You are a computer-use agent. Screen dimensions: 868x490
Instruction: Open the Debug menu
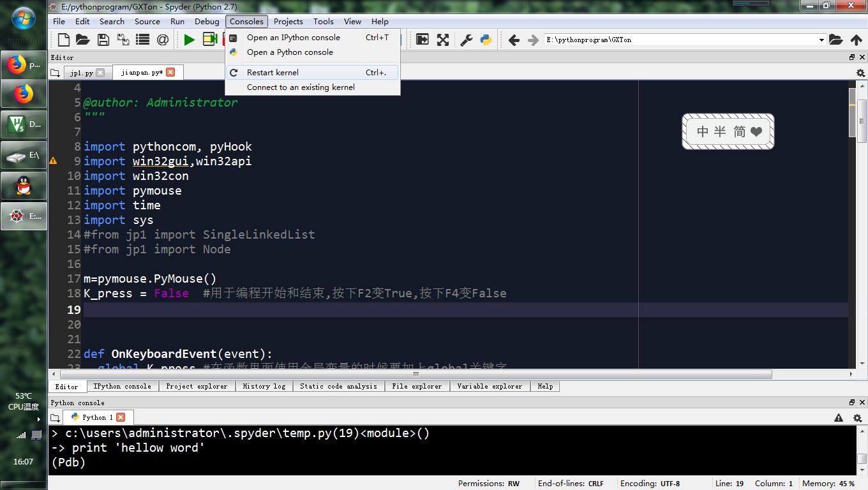click(x=207, y=21)
